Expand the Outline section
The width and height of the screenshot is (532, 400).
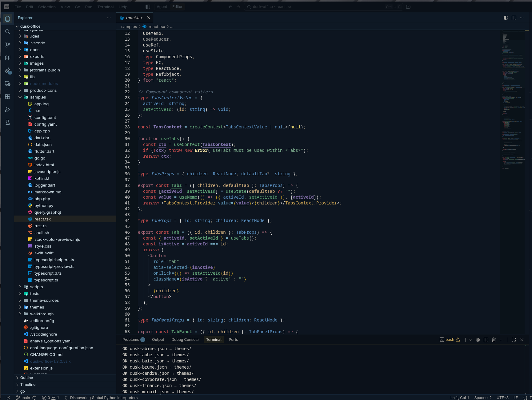click(x=65, y=378)
